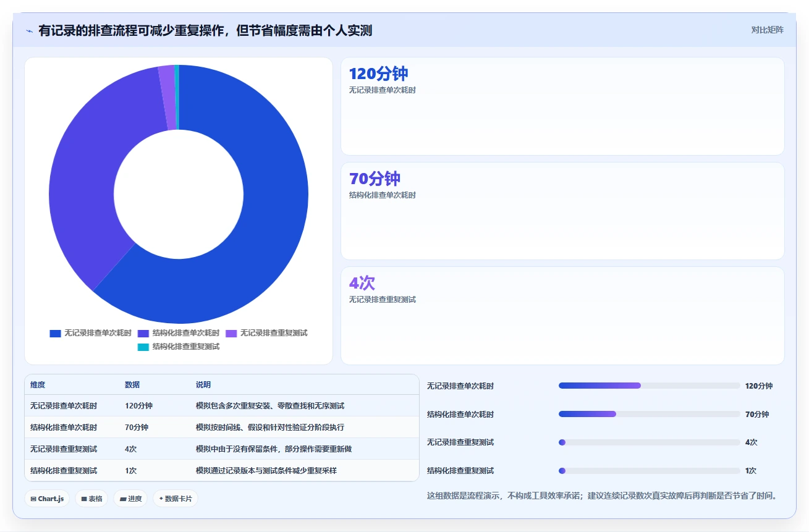Click the Chart.js tag chip
Screen dimensions: 809x532
(x=47, y=499)
